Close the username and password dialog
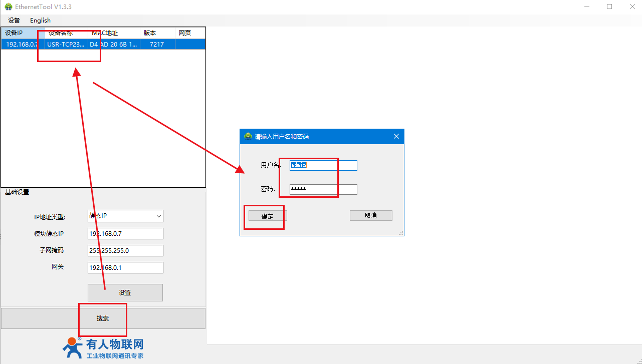Image resolution: width=642 pixels, height=364 pixels. click(396, 136)
